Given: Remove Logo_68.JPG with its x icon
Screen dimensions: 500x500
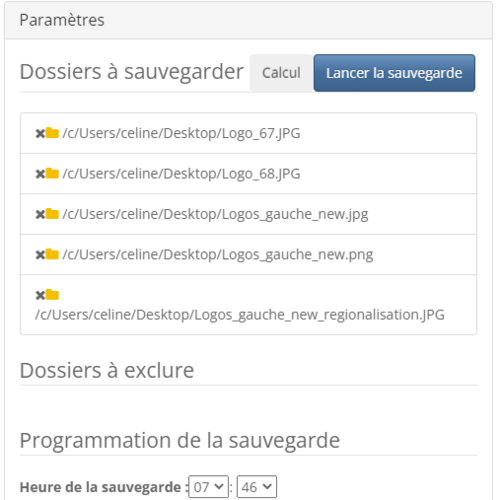Looking at the screenshot, I should 40,174.
